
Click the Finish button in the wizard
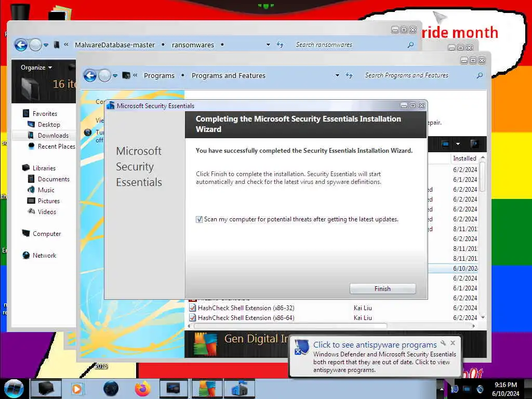click(382, 289)
